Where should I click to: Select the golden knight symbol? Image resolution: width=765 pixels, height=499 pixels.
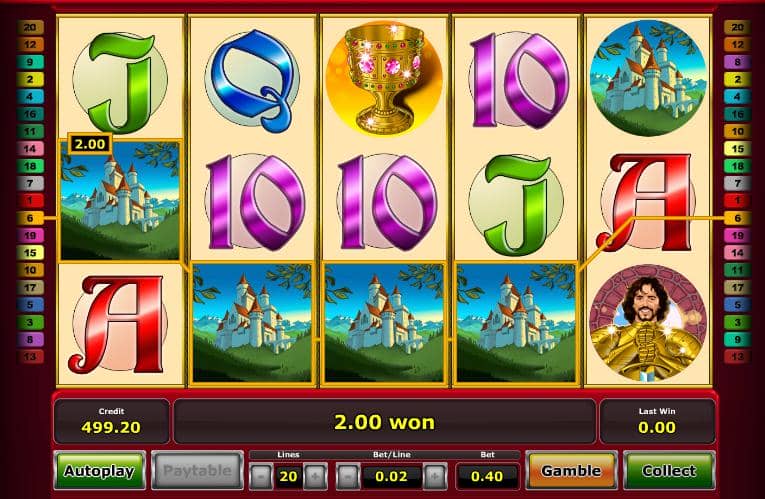pos(647,323)
